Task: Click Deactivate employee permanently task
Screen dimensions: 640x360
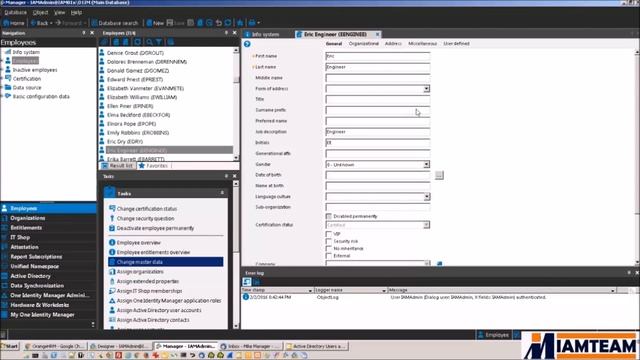Action: 155,228
